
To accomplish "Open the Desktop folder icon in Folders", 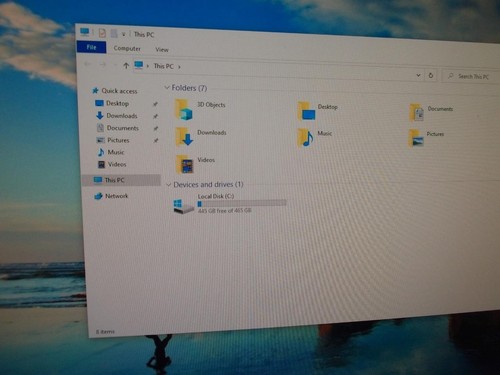I will point(306,111).
